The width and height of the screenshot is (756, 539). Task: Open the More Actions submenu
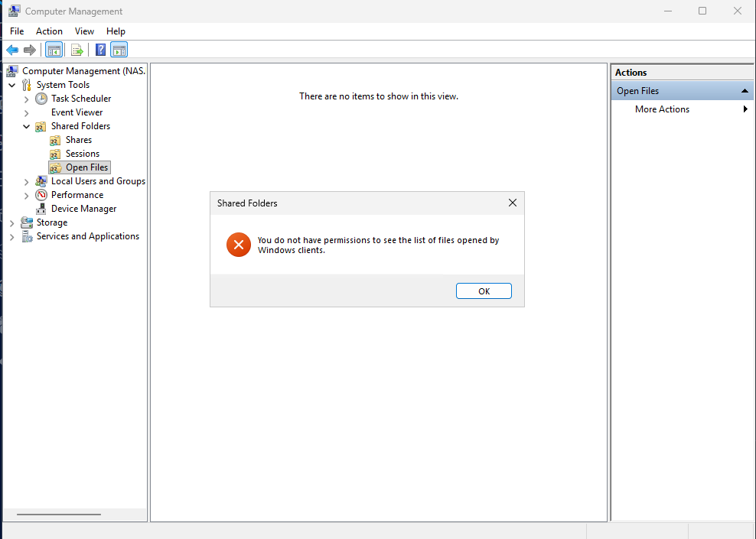(663, 109)
